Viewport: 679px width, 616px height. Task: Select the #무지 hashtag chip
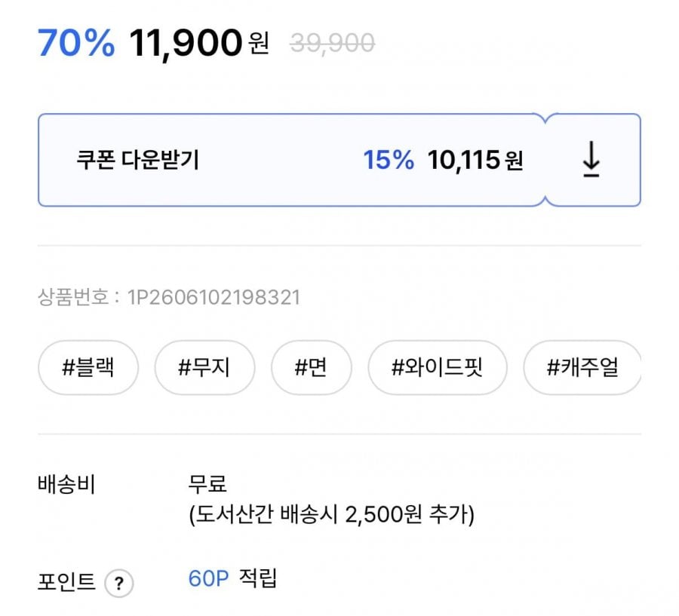(x=204, y=367)
